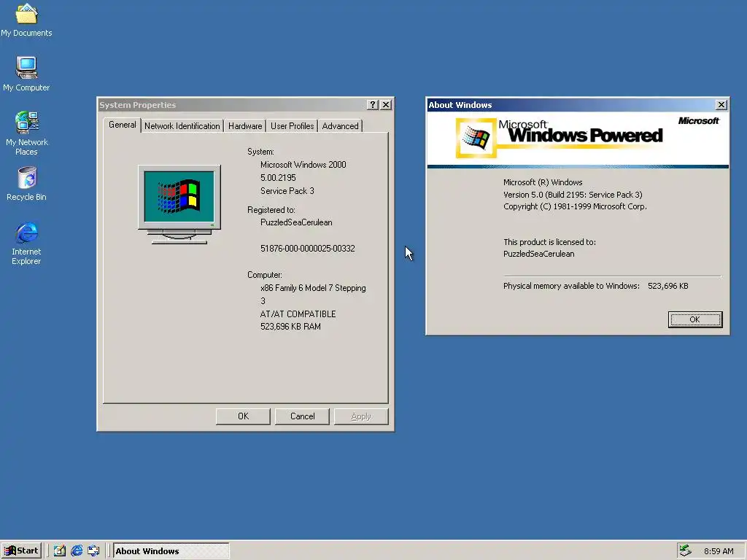Click OK in System Properties
Viewport: 747px width, 560px height.
[x=243, y=416]
